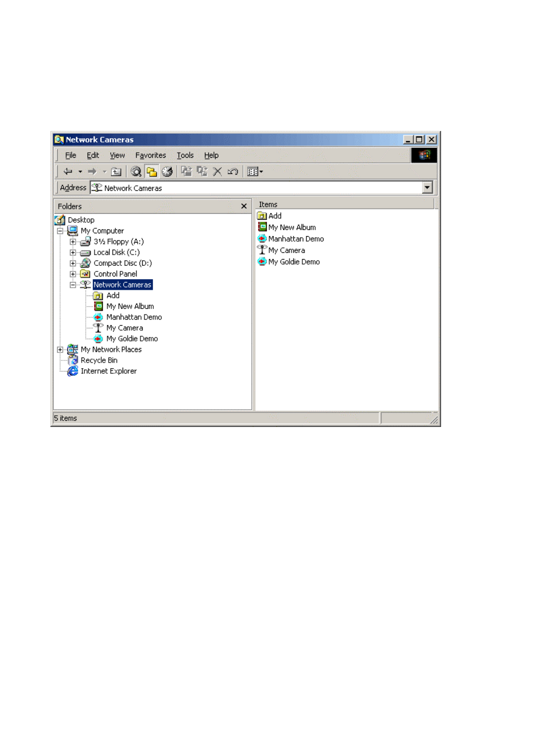Open the Views dropdown button
This screenshot has height=756, width=534.
click(x=255, y=172)
